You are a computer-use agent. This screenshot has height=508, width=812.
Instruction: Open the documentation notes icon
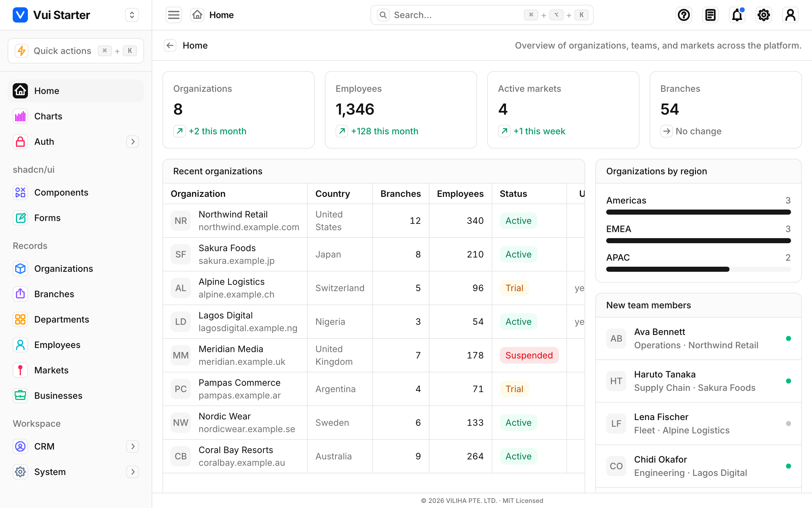(x=710, y=15)
